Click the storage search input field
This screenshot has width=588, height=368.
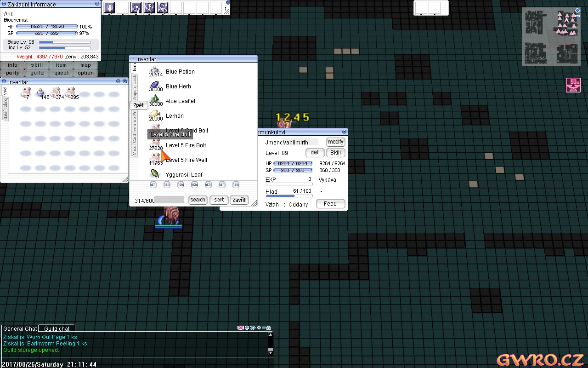pos(169,200)
